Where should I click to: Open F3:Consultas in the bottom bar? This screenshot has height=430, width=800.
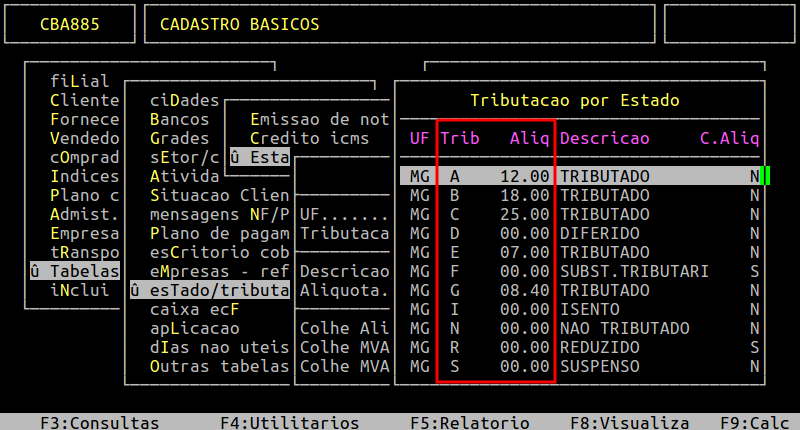click(99, 422)
